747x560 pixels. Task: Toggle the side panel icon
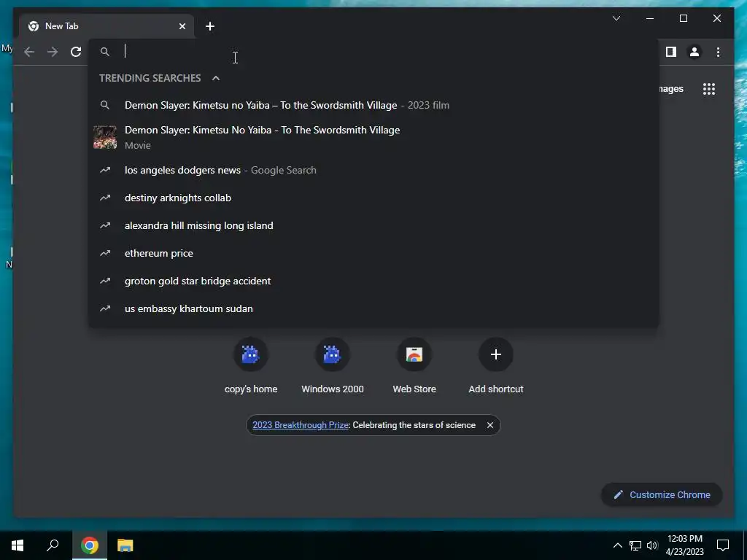tap(671, 52)
